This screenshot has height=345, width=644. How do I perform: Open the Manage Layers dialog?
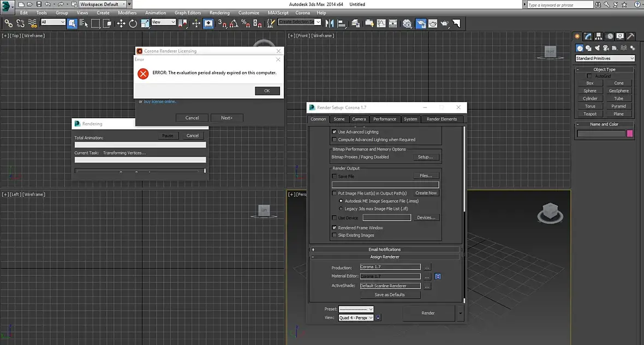pyautogui.click(x=356, y=23)
